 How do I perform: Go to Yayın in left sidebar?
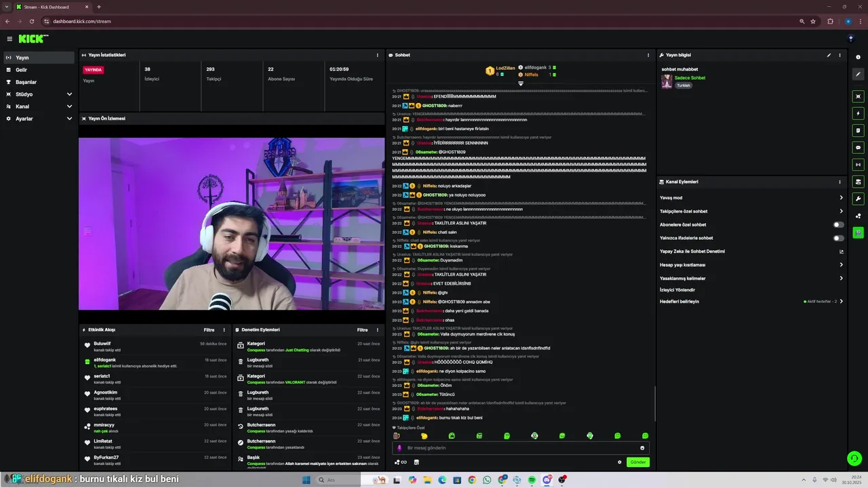[x=39, y=58]
